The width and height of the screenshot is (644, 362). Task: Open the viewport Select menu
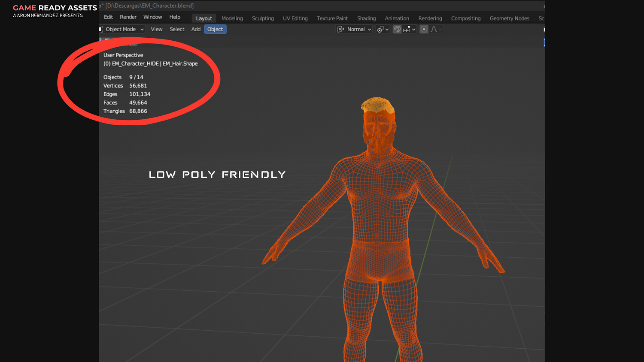click(x=177, y=29)
